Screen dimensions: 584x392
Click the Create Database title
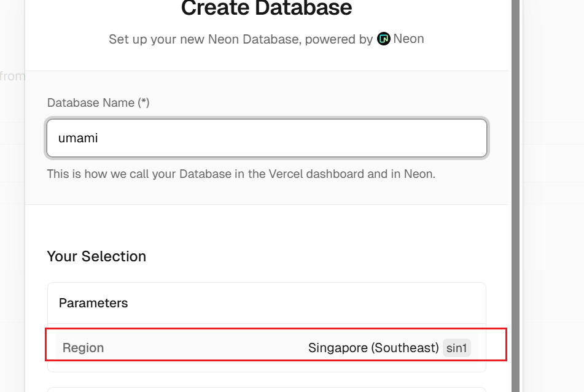(x=267, y=9)
